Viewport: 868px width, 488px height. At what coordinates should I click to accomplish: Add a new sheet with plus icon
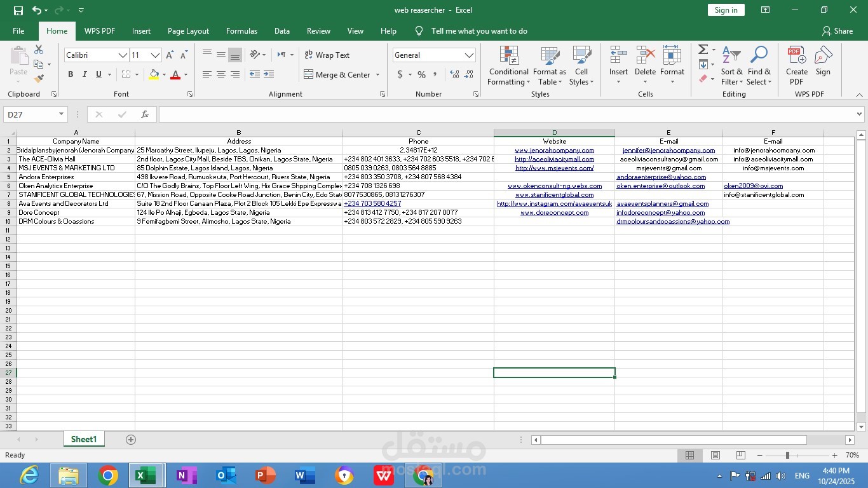coord(131,440)
